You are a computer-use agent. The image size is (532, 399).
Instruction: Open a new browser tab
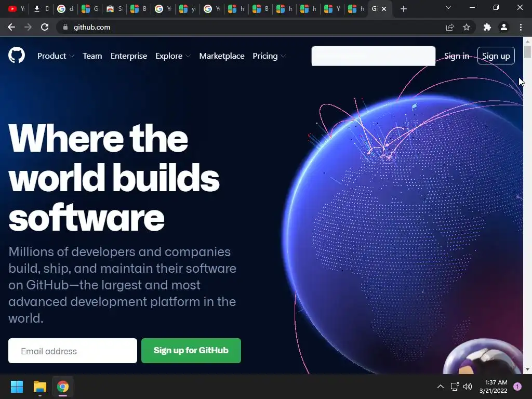click(x=403, y=9)
